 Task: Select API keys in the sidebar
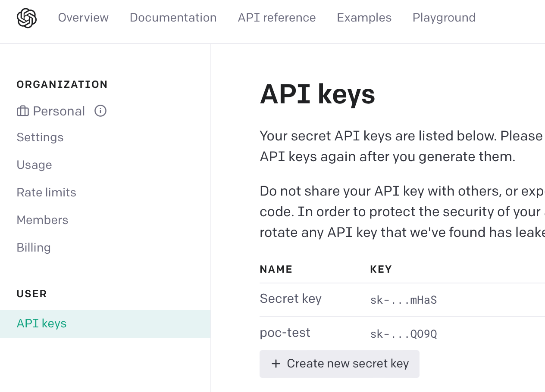pyautogui.click(x=105, y=324)
